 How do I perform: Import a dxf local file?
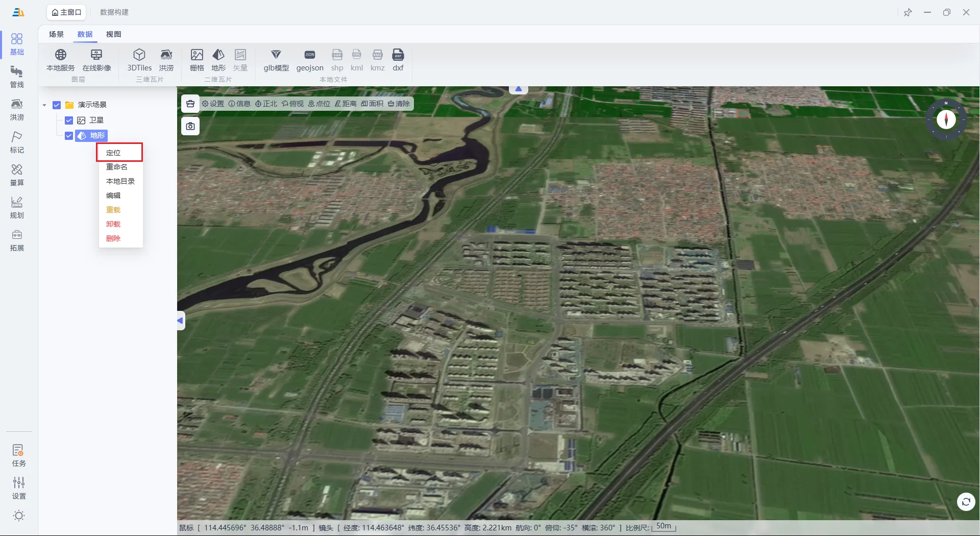pos(398,60)
